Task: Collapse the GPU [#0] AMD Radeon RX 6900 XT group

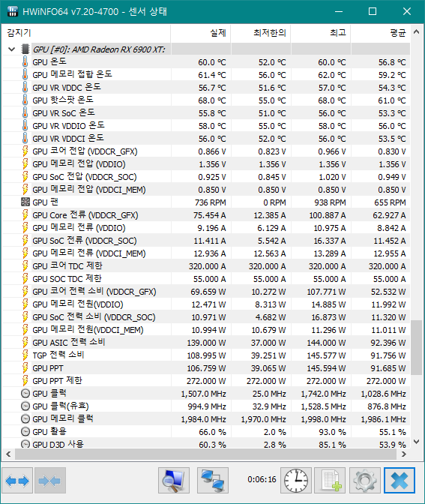Action: pos(12,49)
